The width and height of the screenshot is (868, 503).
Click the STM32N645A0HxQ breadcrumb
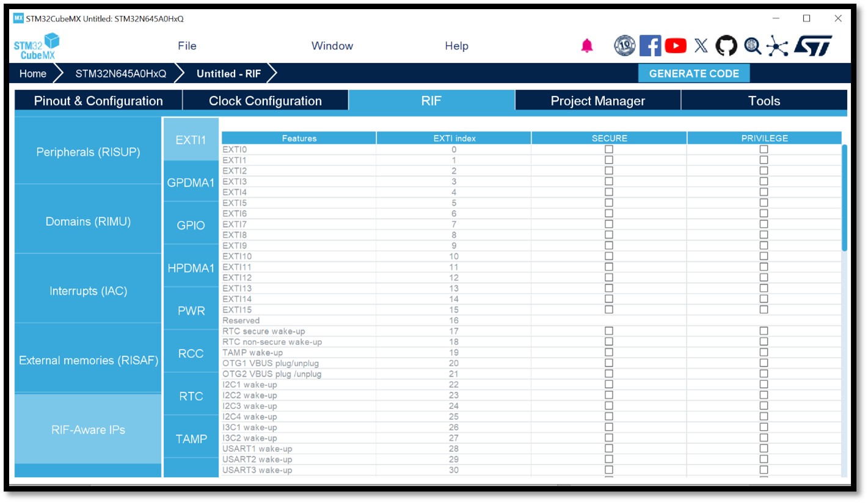pyautogui.click(x=121, y=74)
